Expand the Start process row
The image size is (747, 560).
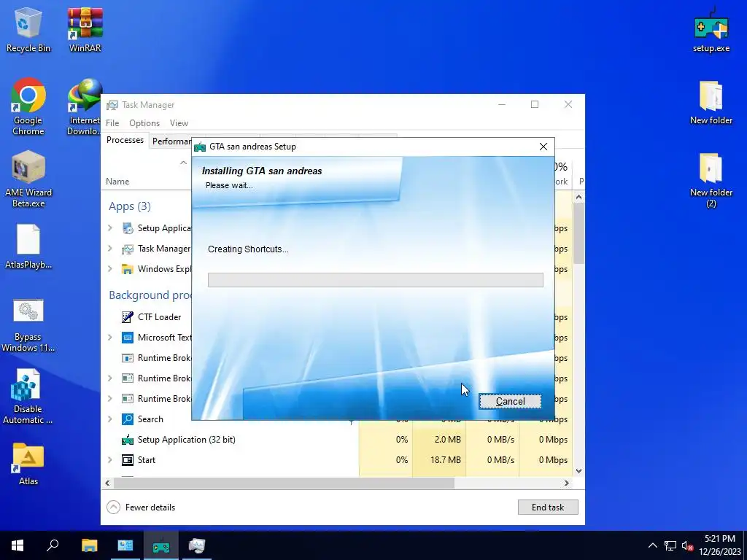(x=110, y=460)
